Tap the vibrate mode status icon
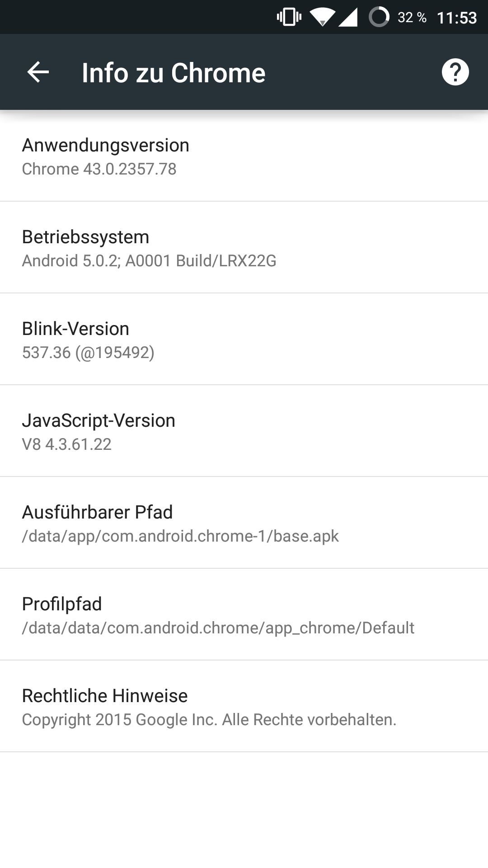488x868 pixels. click(289, 17)
